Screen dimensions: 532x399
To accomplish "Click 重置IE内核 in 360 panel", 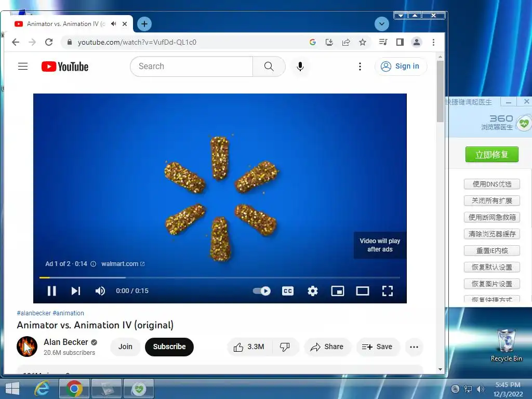I will click(491, 250).
